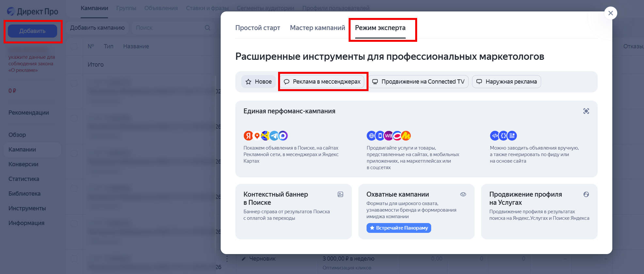Click the icon on Продвижение профиля card
This screenshot has height=274, width=644.
tap(586, 194)
